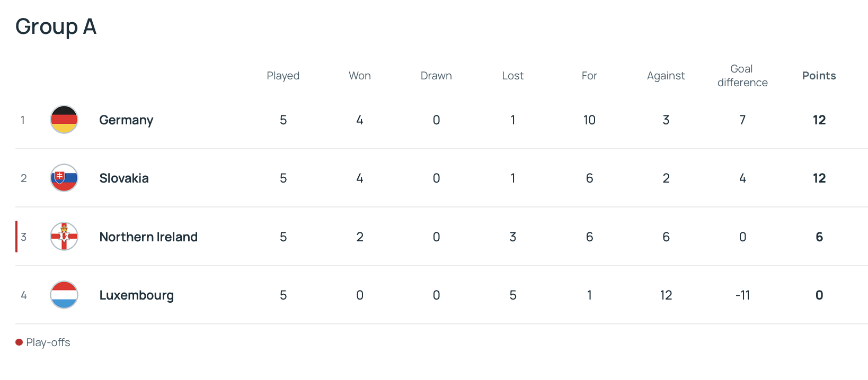
Task: Click the Lost column header
Action: coord(512,76)
